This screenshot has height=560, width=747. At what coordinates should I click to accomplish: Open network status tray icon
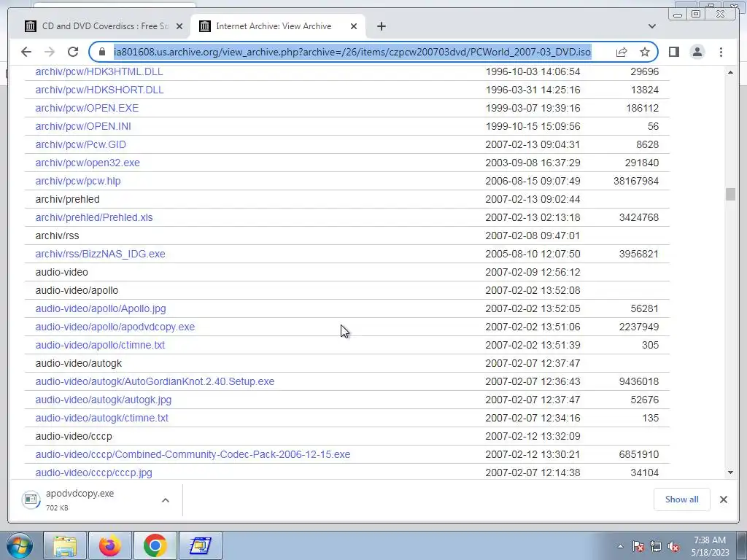[656, 547]
